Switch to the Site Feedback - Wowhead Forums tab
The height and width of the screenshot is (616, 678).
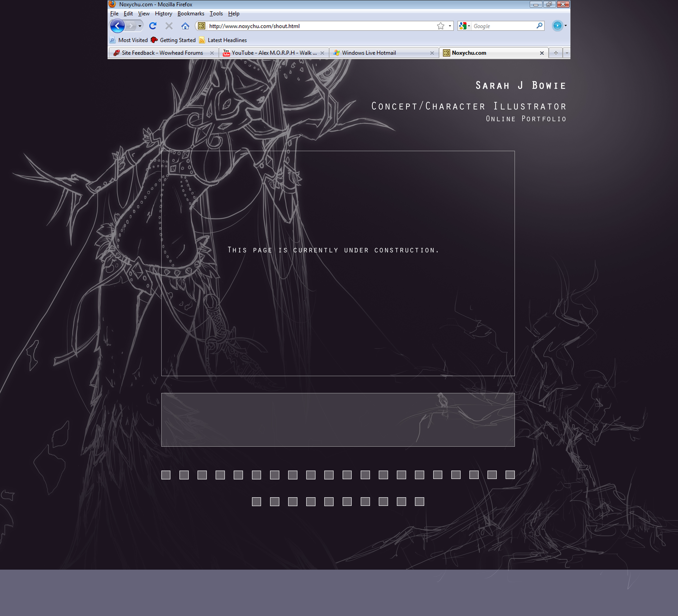click(162, 53)
